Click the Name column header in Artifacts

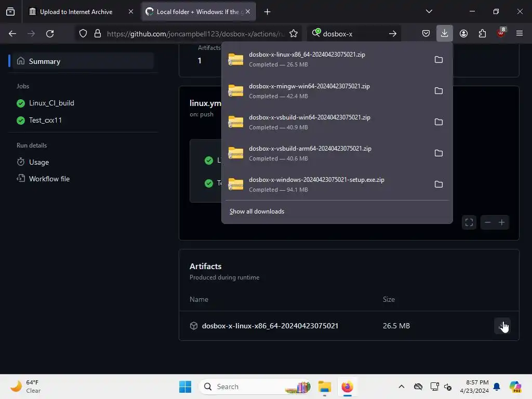coord(199,299)
